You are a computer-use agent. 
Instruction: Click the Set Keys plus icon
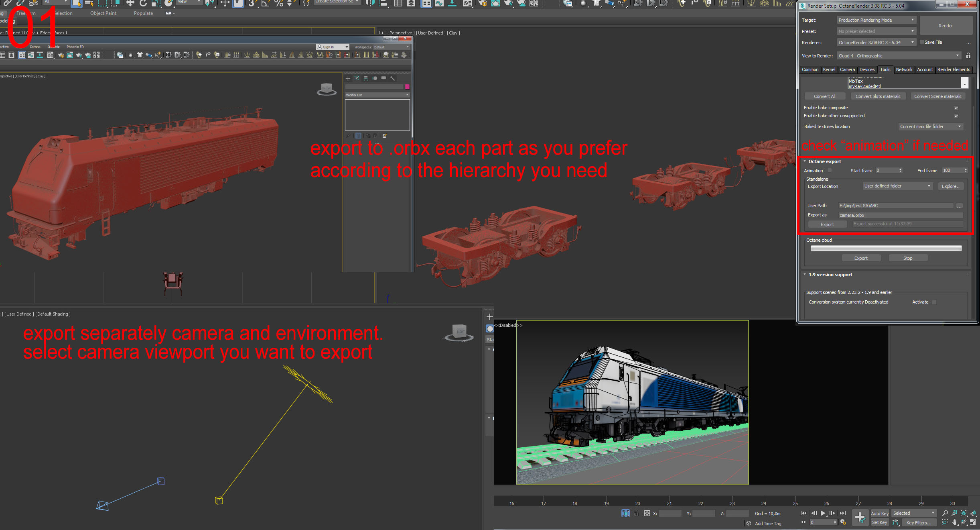click(x=860, y=518)
